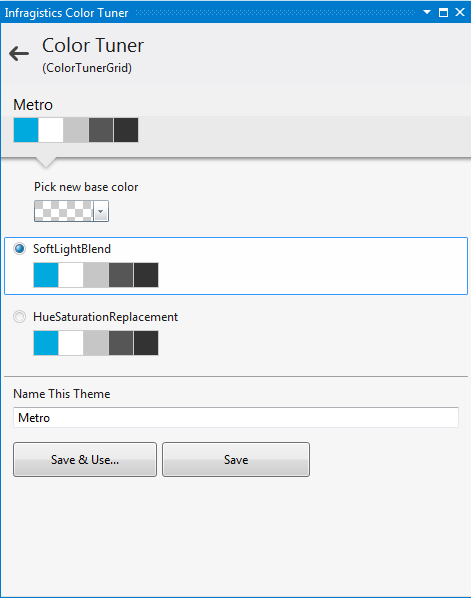
Task: Go back using the left arrow icon
Action: point(19,53)
